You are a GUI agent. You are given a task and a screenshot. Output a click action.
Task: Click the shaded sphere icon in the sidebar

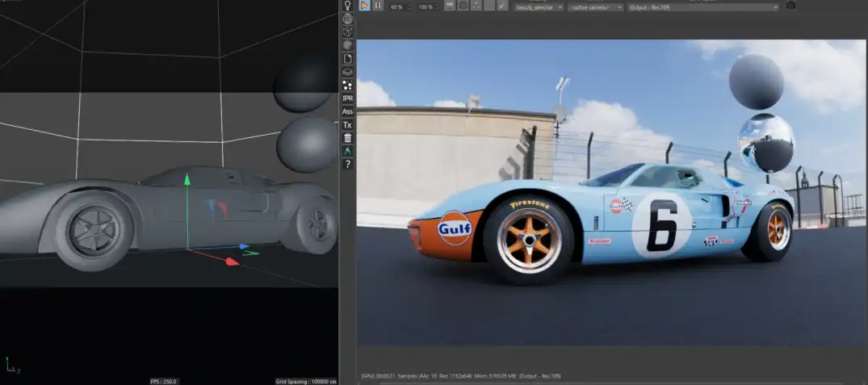pos(348,45)
